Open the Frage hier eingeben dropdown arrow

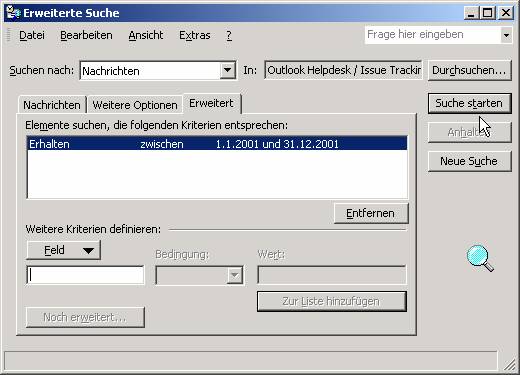506,35
